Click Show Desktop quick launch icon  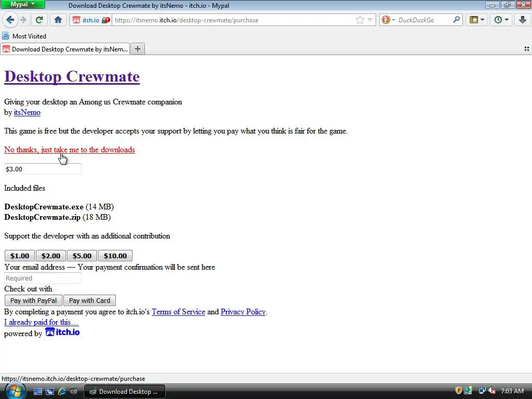(x=37, y=392)
